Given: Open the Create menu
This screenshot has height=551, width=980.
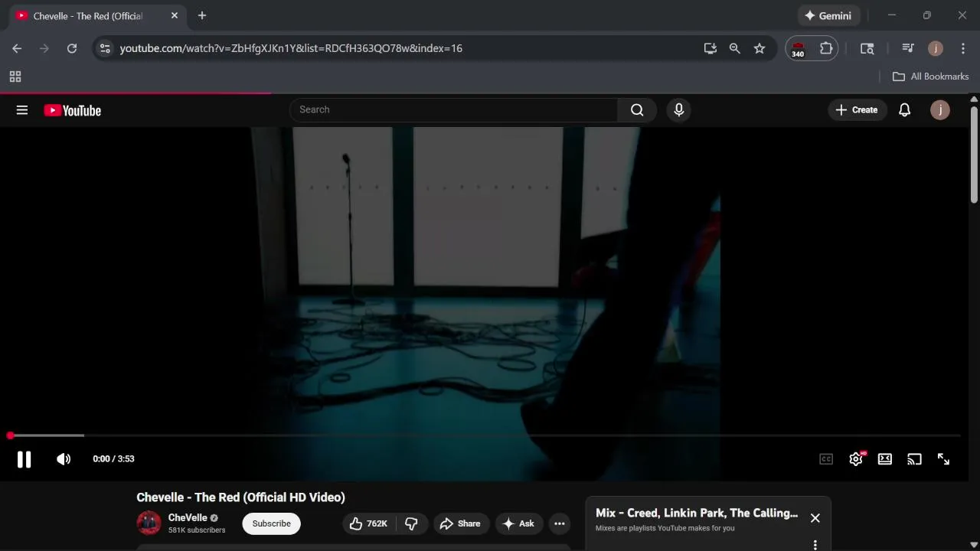Looking at the screenshot, I should (857, 109).
